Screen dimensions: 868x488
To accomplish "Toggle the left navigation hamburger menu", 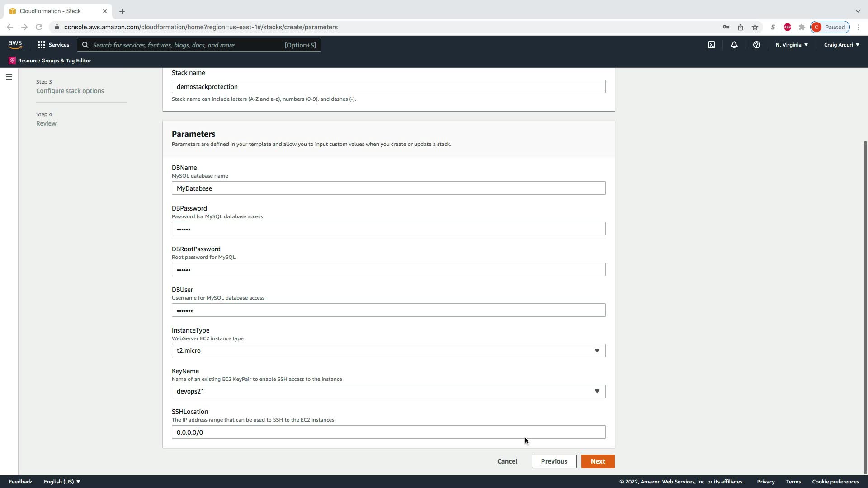I will tap(9, 77).
